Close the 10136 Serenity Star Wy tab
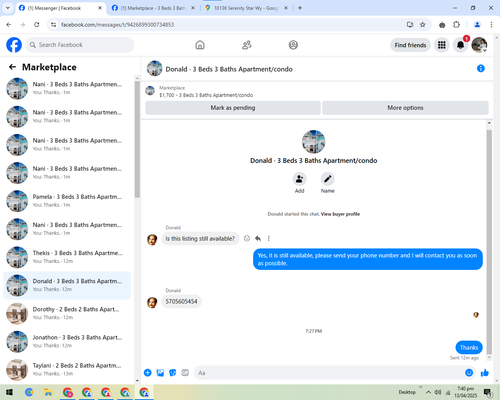This screenshot has width=500, height=400. [x=286, y=8]
